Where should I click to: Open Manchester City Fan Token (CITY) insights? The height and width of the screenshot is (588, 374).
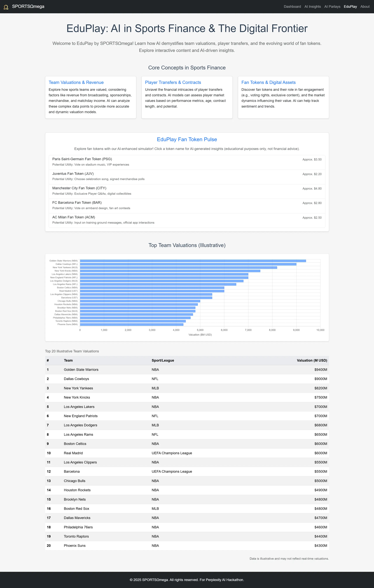click(x=79, y=188)
